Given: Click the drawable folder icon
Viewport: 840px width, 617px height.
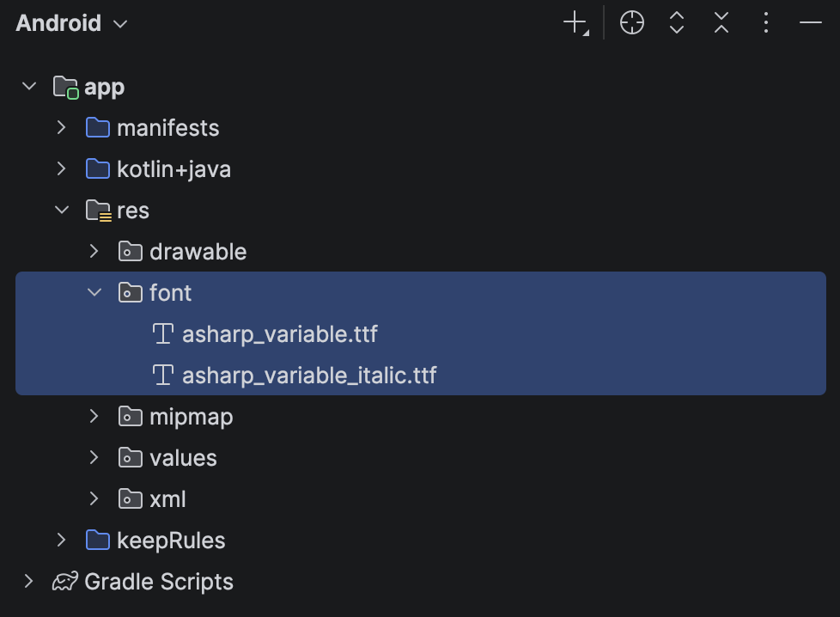Looking at the screenshot, I should [x=131, y=252].
